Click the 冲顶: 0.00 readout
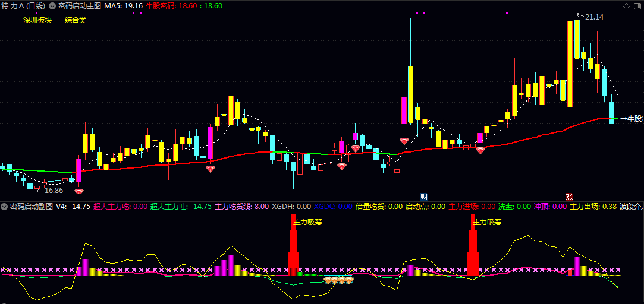The height and width of the screenshot is (304, 644). pos(551,207)
